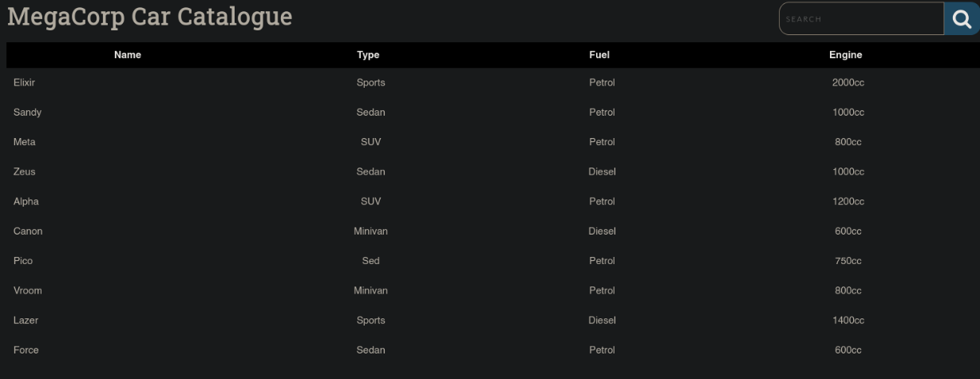Click the Meta car entry

point(25,142)
